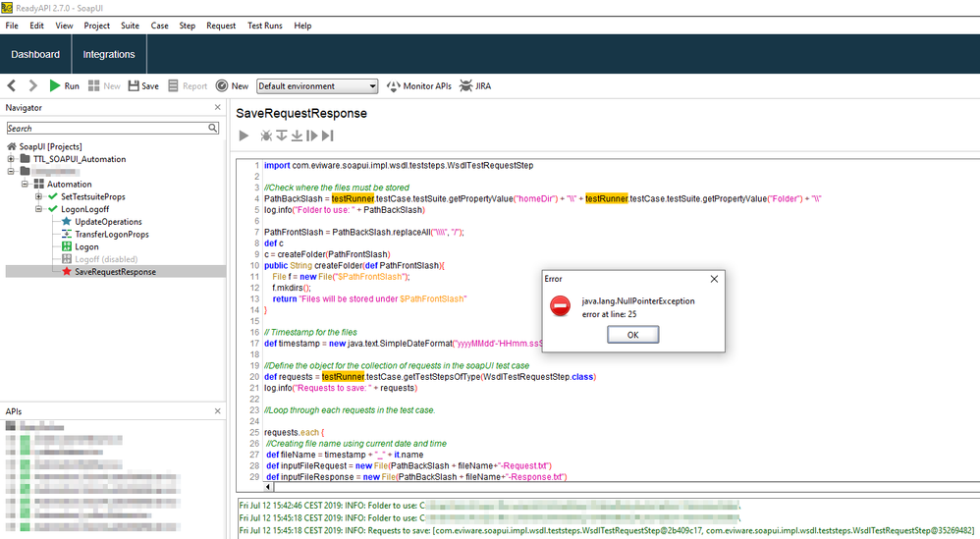980x539 pixels.
Task: Navigate back with the left arrow
Action: pyautogui.click(x=13, y=86)
